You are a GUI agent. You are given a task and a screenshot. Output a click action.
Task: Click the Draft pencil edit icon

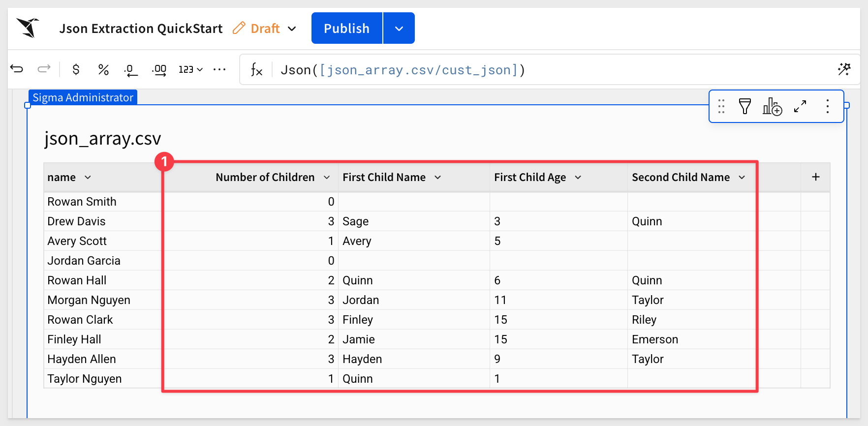click(x=239, y=28)
